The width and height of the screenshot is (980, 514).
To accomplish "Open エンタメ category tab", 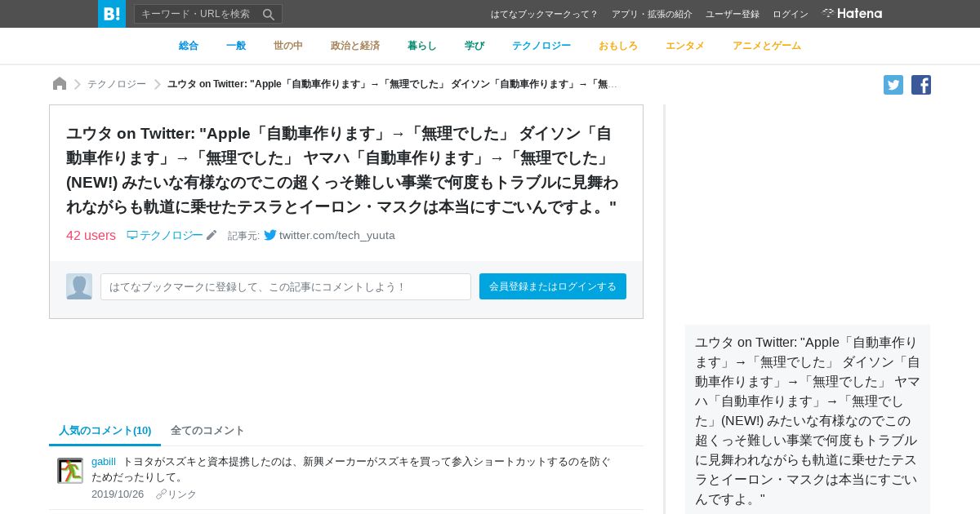I will [x=685, y=46].
